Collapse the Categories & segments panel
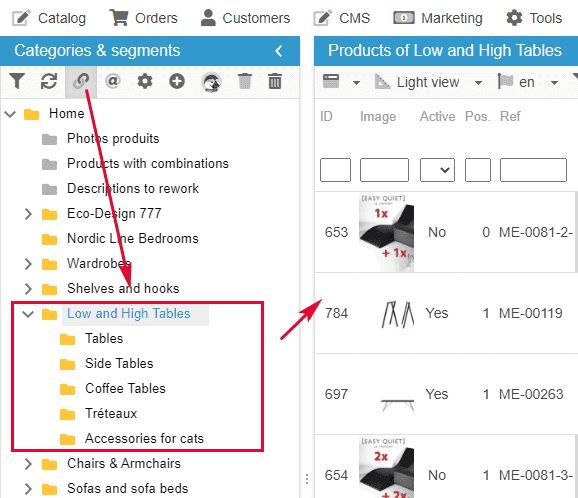Image resolution: width=578 pixels, height=498 pixels. pyautogui.click(x=279, y=51)
